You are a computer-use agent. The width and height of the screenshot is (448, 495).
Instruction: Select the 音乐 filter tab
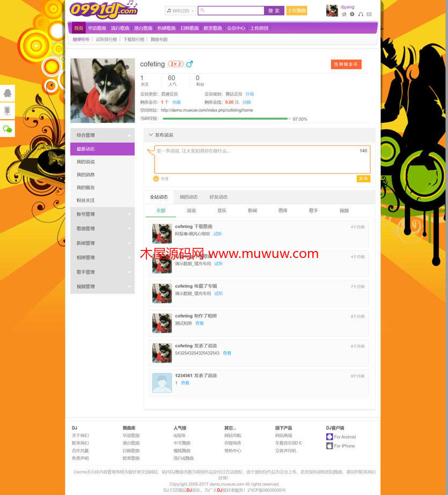[x=222, y=211]
